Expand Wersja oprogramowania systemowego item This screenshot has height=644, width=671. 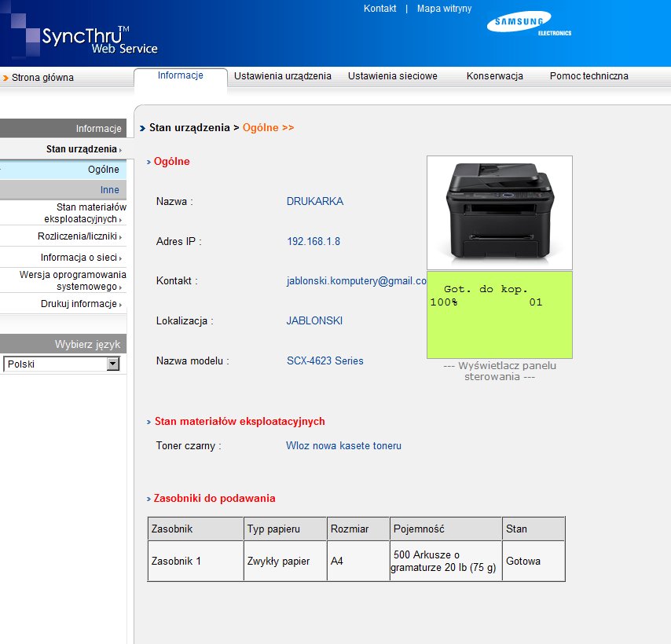73,280
